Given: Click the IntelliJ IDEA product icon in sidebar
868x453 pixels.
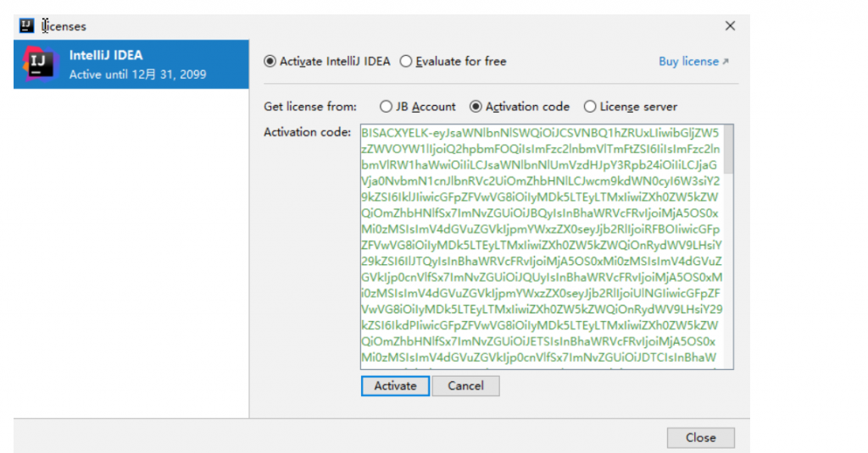Looking at the screenshot, I should click(39, 64).
